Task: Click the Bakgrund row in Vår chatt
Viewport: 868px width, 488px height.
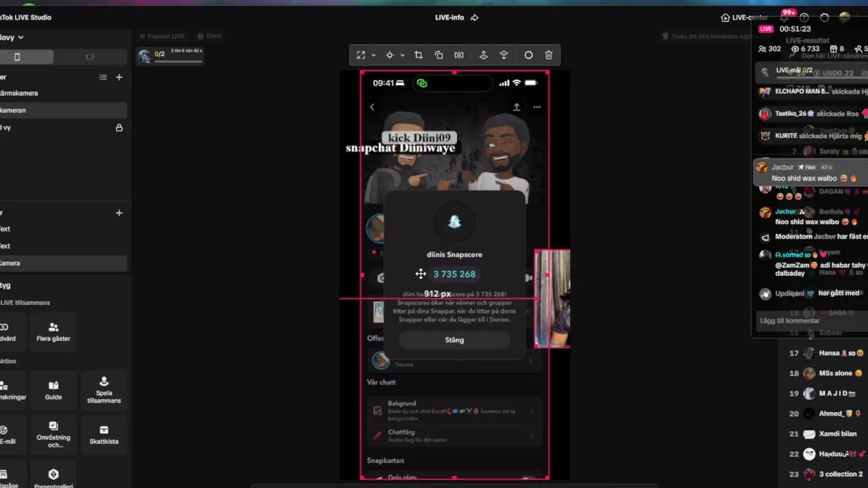Action: [454, 410]
